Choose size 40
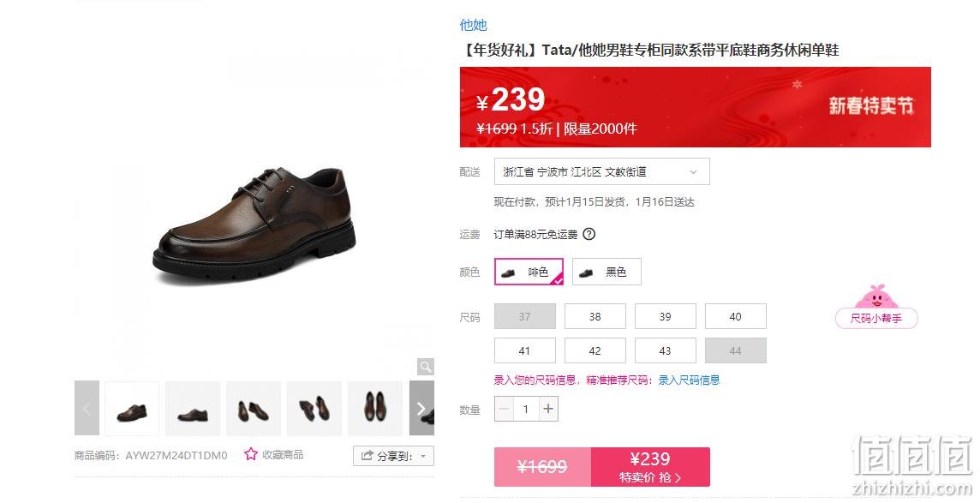Image resolution: width=980 pixels, height=503 pixels. pyautogui.click(x=736, y=316)
